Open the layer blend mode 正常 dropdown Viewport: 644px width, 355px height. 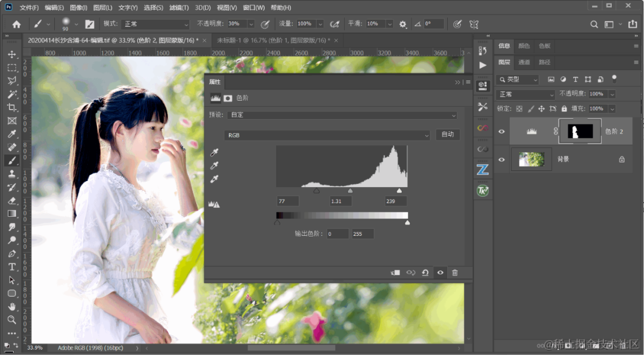coord(525,94)
